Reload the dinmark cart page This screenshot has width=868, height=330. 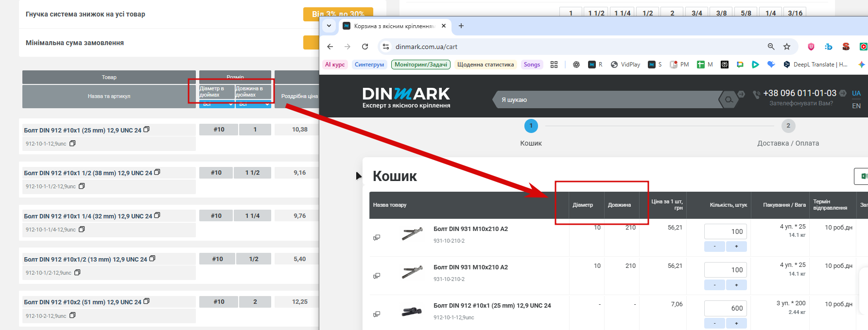[365, 47]
